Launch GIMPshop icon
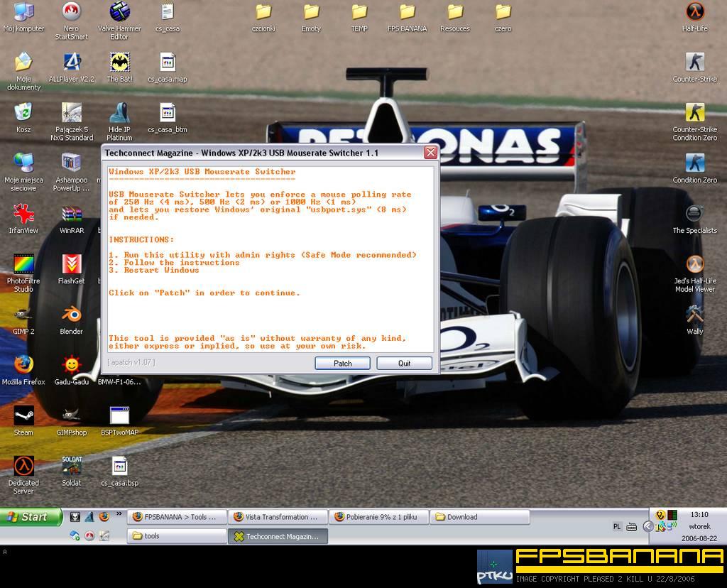727x588 pixels. 72,420
